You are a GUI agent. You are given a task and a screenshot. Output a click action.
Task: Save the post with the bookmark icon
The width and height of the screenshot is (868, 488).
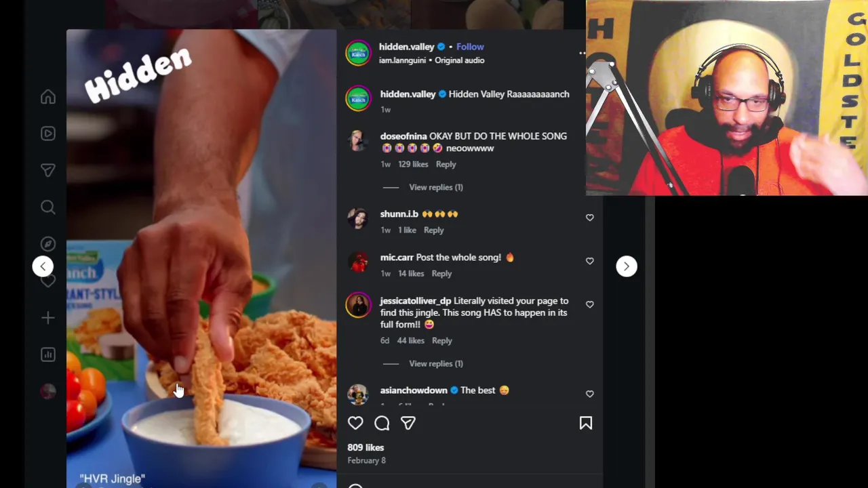586,423
